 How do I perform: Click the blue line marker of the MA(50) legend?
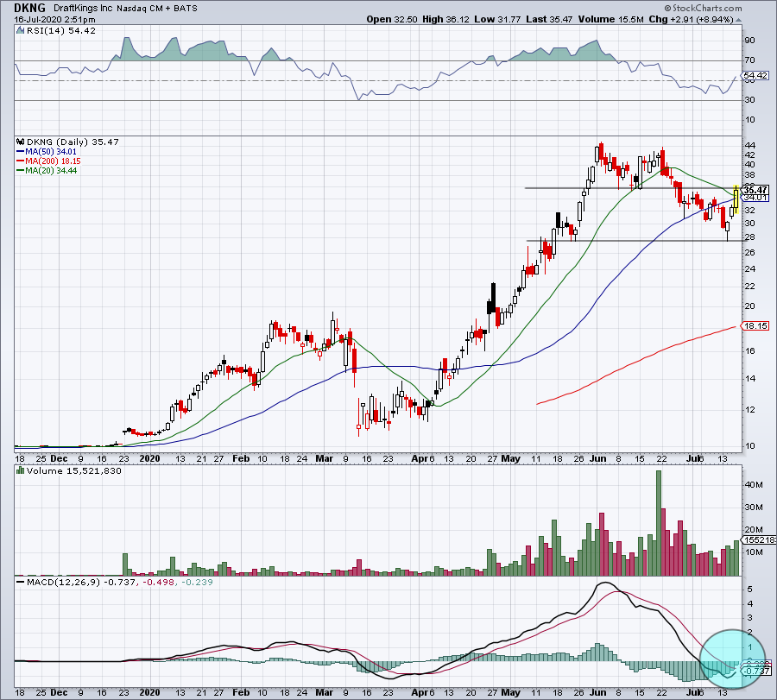21,152
